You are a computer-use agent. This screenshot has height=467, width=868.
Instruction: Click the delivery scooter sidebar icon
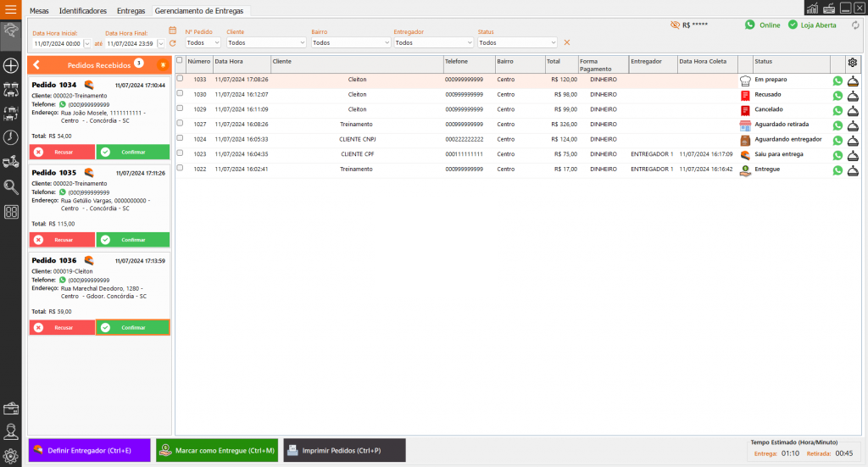pos(11,162)
